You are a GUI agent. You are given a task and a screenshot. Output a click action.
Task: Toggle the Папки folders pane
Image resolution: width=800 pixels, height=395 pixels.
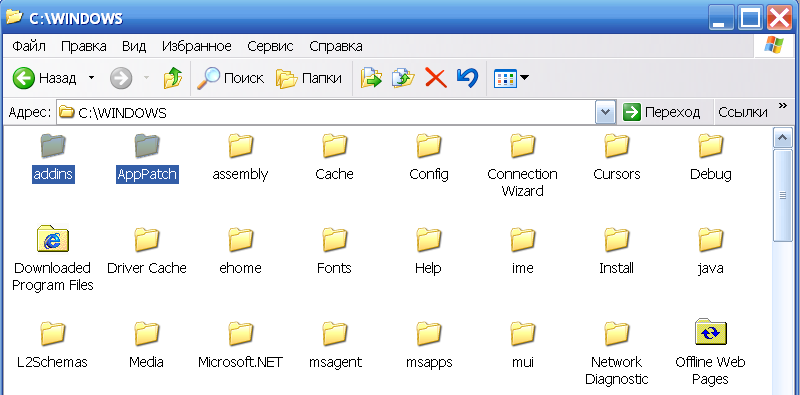click(x=309, y=78)
